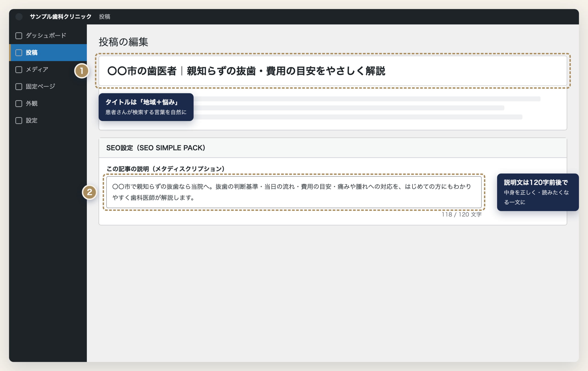The image size is (588, 371).
Task: Click 投稿 in the top admin bar
Action: click(x=105, y=17)
